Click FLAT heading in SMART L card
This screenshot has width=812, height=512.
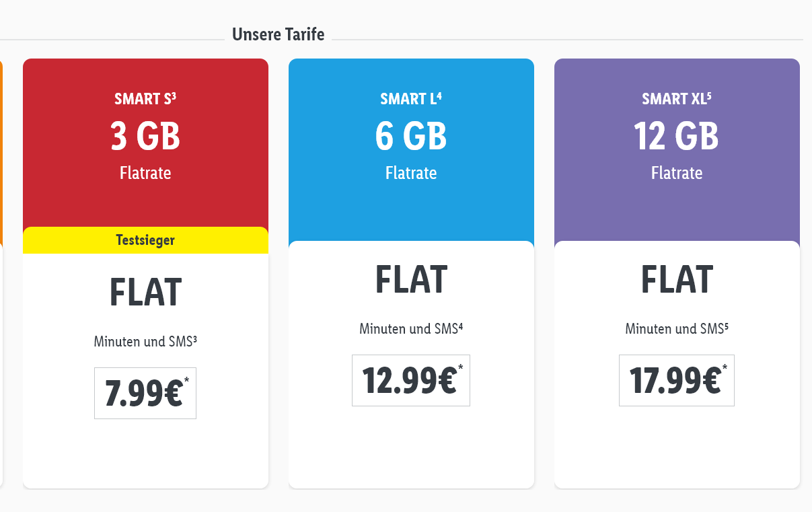pos(411,280)
